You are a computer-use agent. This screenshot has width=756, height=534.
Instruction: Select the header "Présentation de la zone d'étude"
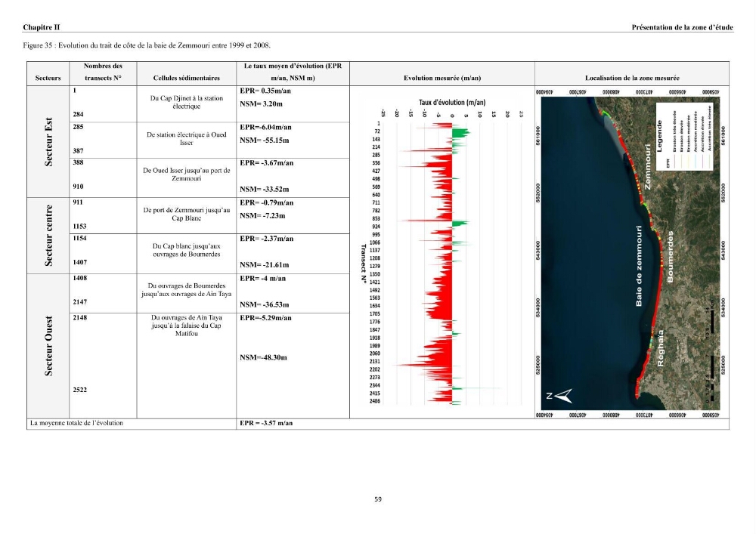click(x=682, y=27)
